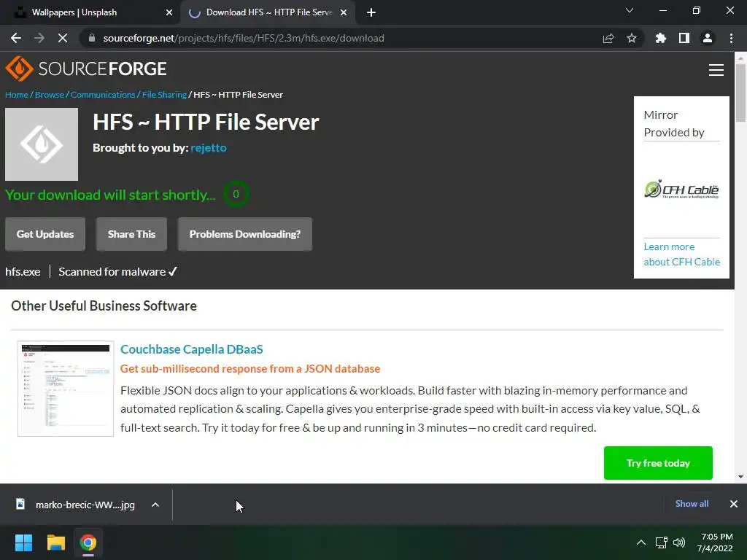The height and width of the screenshot is (560, 747).
Task: Show hidden system tray icons
Action: pos(641,542)
